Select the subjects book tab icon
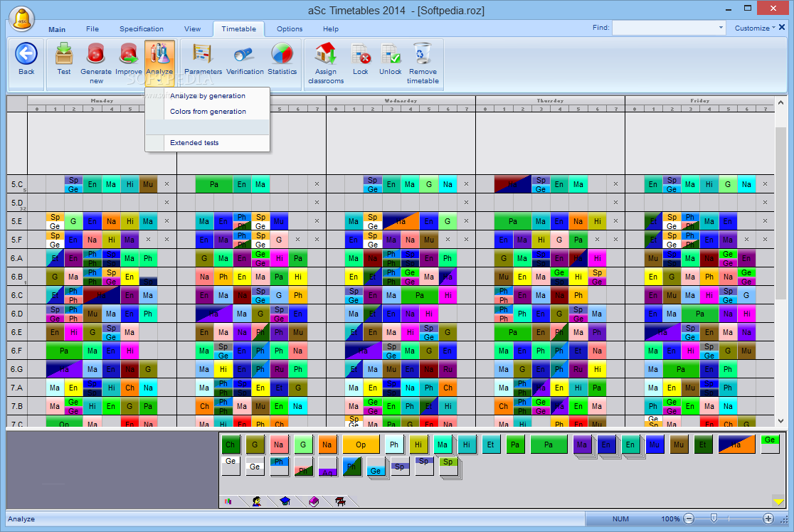The height and width of the screenshot is (532, 794). pyautogui.click(x=314, y=501)
